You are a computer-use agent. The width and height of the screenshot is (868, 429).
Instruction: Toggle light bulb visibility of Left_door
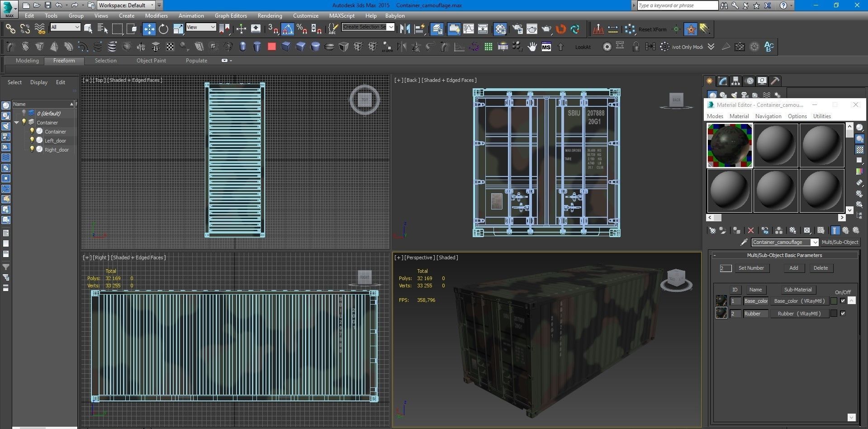click(32, 140)
